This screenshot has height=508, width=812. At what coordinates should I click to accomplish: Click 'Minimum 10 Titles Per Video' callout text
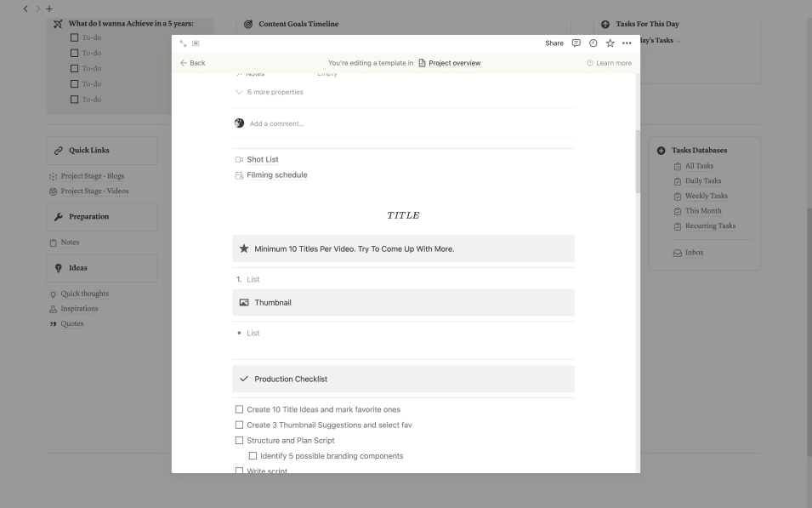(355, 248)
